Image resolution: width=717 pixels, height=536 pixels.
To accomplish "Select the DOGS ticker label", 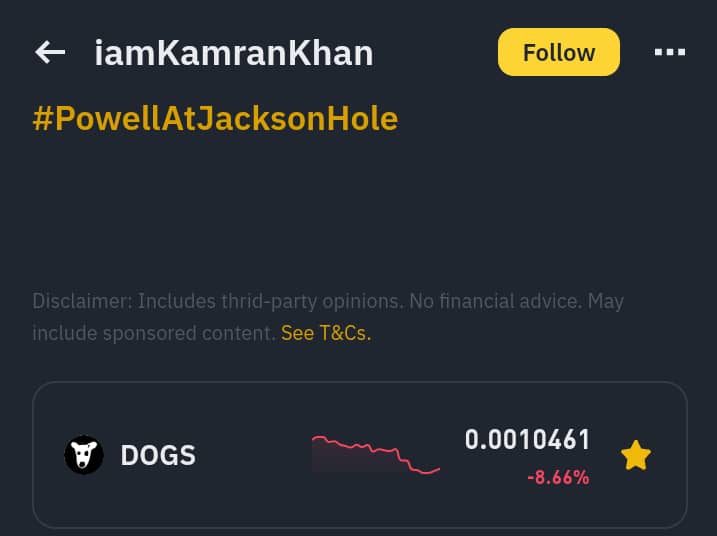I will pyautogui.click(x=158, y=456).
